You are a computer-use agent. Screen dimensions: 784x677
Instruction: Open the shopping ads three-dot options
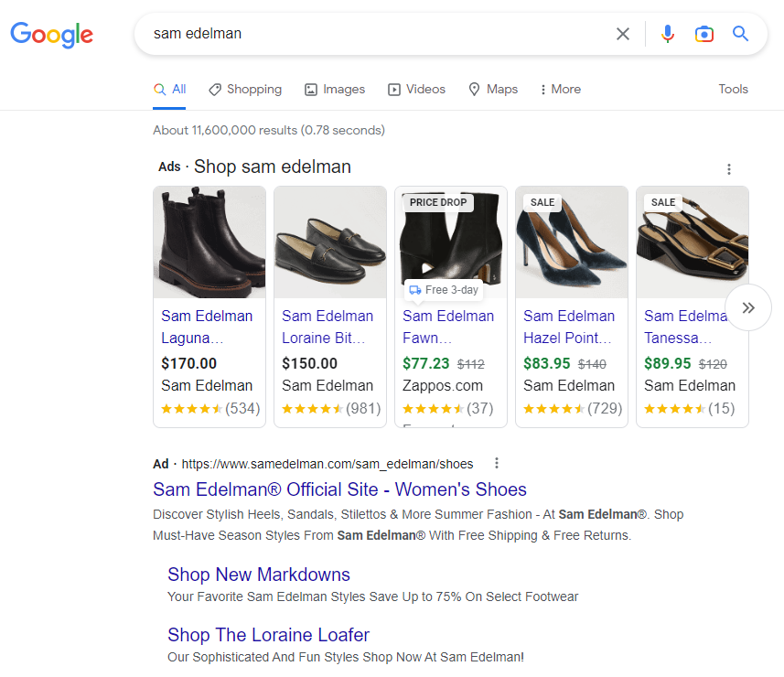729,169
